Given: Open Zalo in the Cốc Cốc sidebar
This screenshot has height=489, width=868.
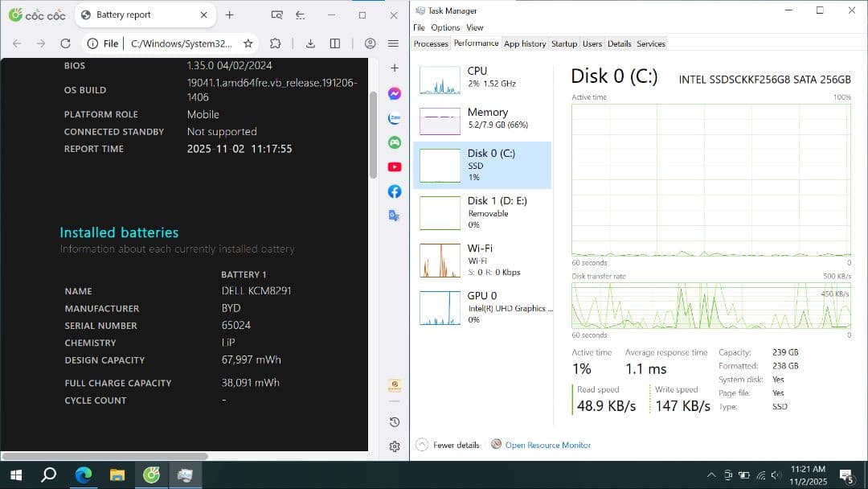Looking at the screenshot, I should 394,118.
